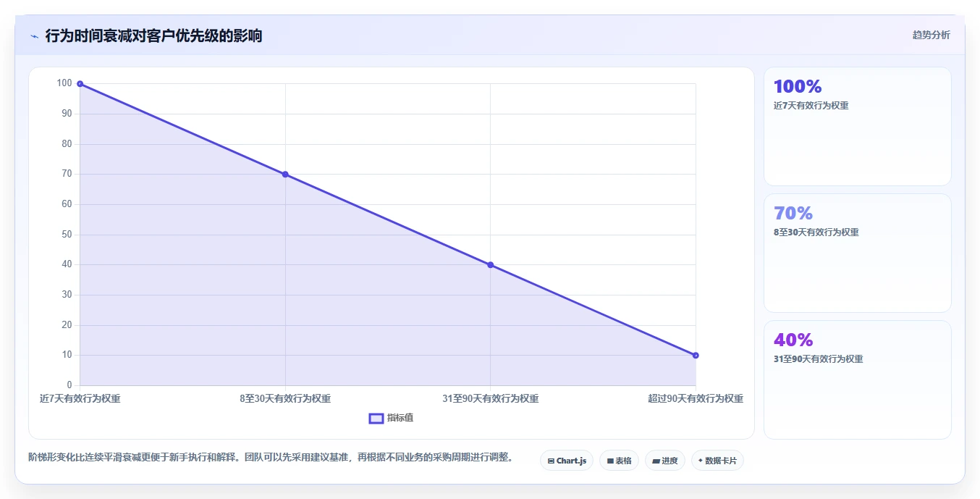
Task: Click the data point at value 10
Action: pos(696,356)
